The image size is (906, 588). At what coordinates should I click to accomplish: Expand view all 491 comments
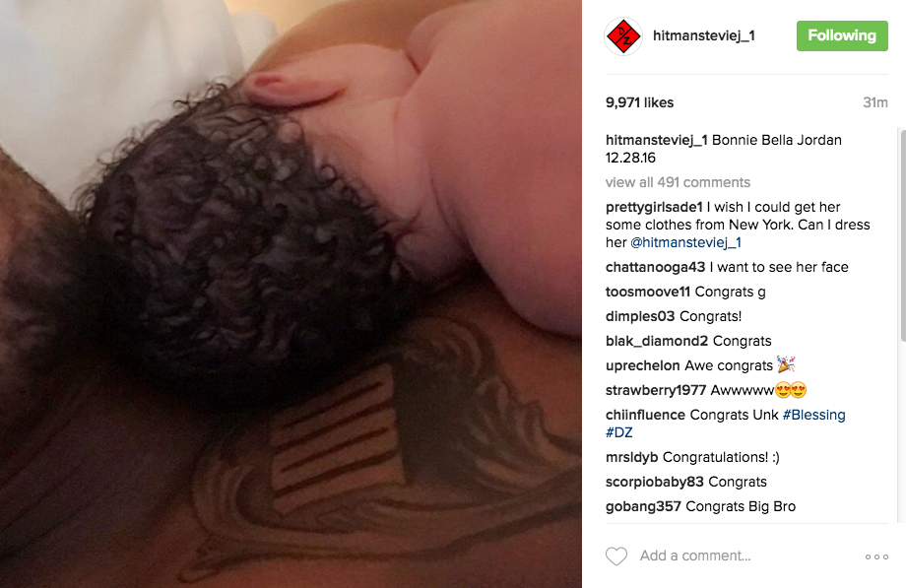[678, 182]
